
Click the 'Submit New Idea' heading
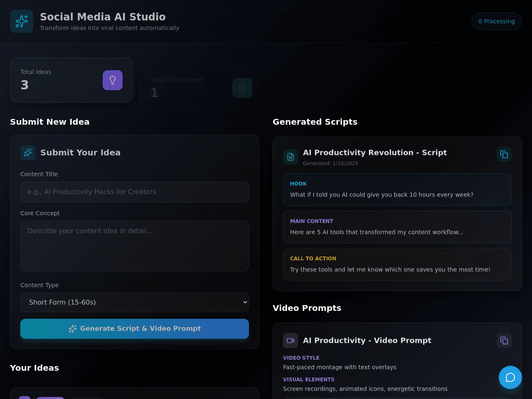(50, 122)
